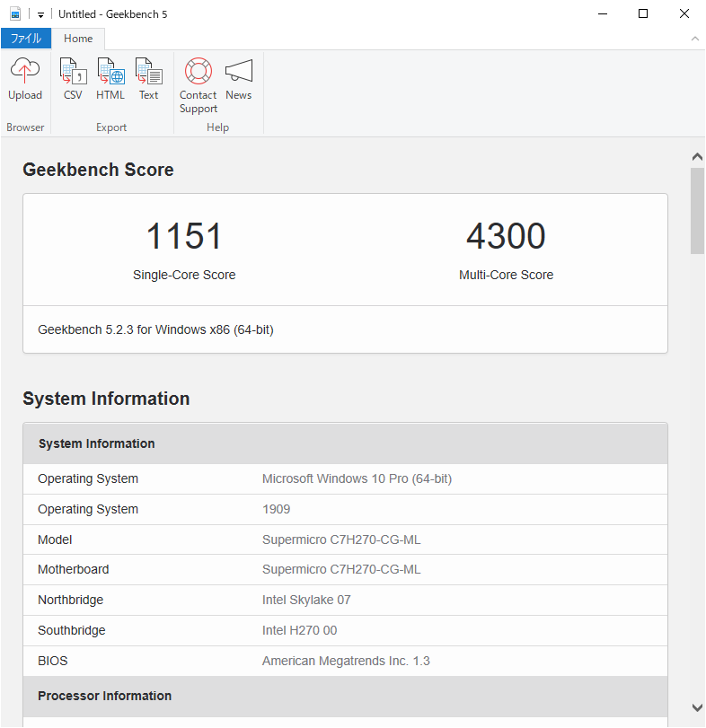Image resolution: width=706 pixels, height=728 pixels.
Task: Select the Home ribbon tab
Action: coord(78,39)
